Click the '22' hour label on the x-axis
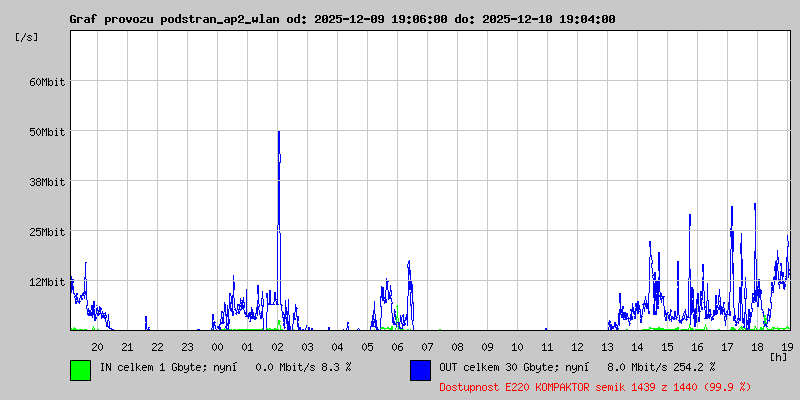Viewport: 800px width, 400px height. tap(157, 347)
